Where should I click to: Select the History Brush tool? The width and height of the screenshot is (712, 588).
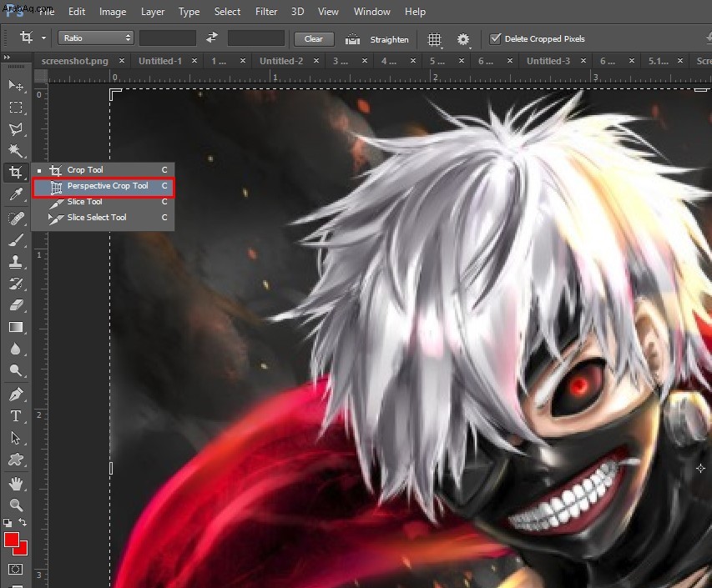coord(16,284)
